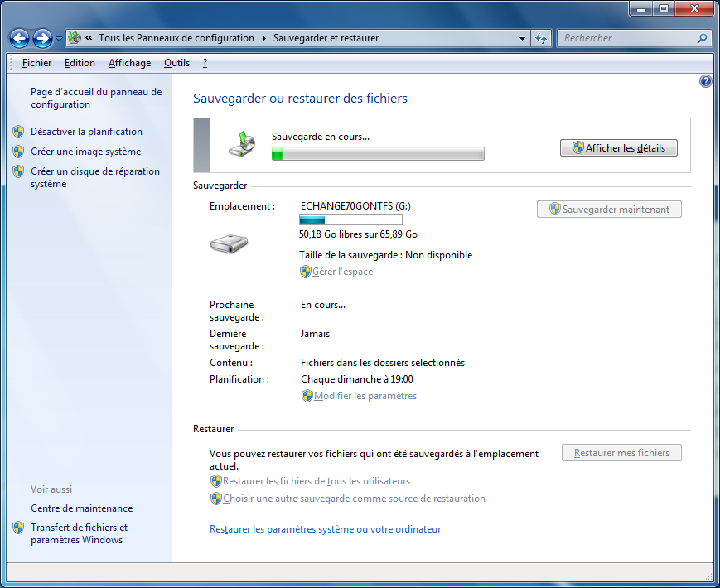This screenshot has height=588, width=720.
Task: Open the Edition menu
Action: tap(80, 63)
